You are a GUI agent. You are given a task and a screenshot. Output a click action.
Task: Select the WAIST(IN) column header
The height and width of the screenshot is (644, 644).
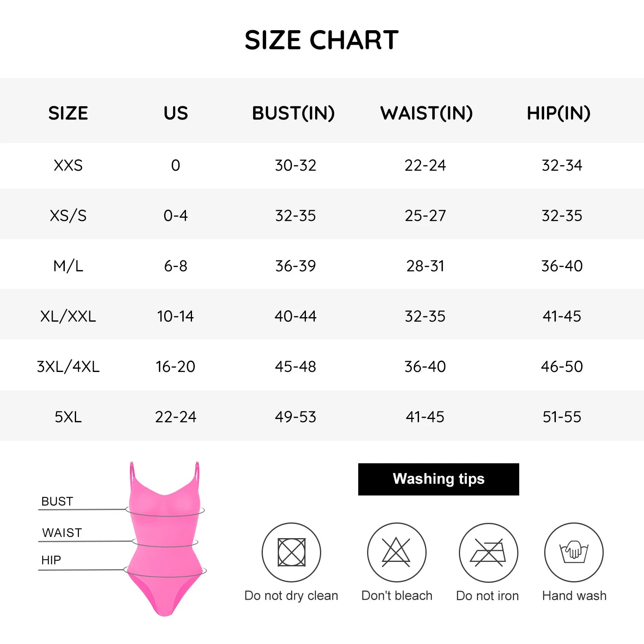(x=427, y=113)
